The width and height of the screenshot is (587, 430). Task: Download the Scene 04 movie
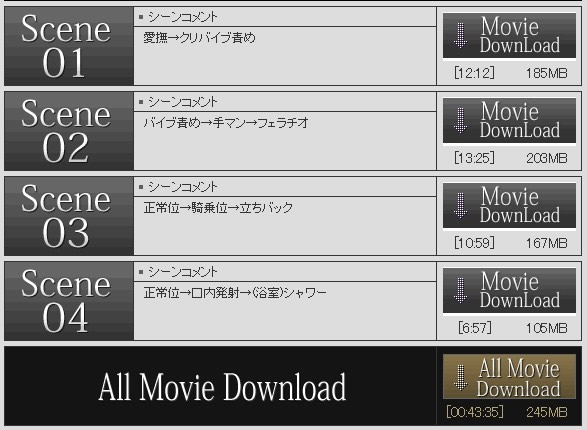coord(509,290)
